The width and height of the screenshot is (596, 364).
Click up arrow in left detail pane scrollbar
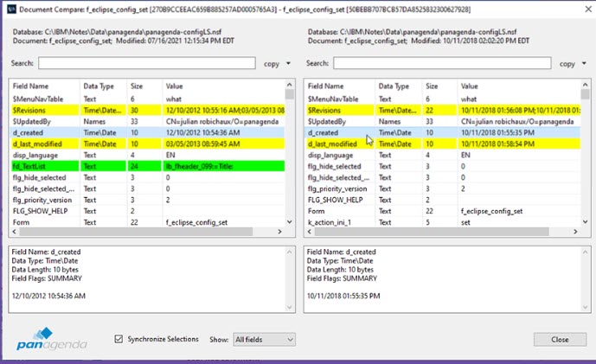[289, 252]
